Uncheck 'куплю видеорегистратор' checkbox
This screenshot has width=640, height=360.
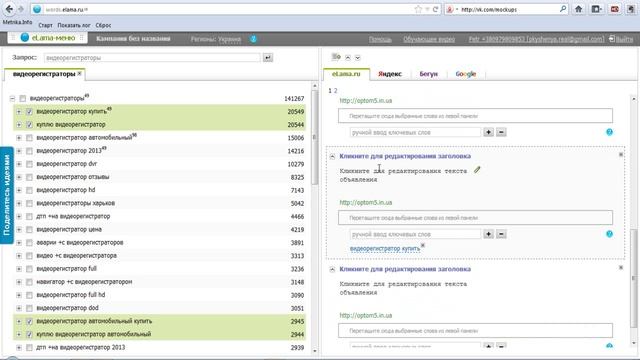(29, 124)
